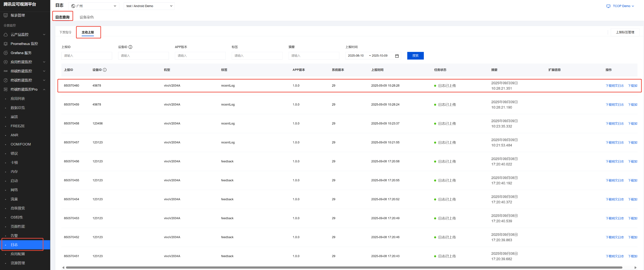644x270 pixels.
Task: Click the 云产品监控 cloud icon
Action: point(6,35)
